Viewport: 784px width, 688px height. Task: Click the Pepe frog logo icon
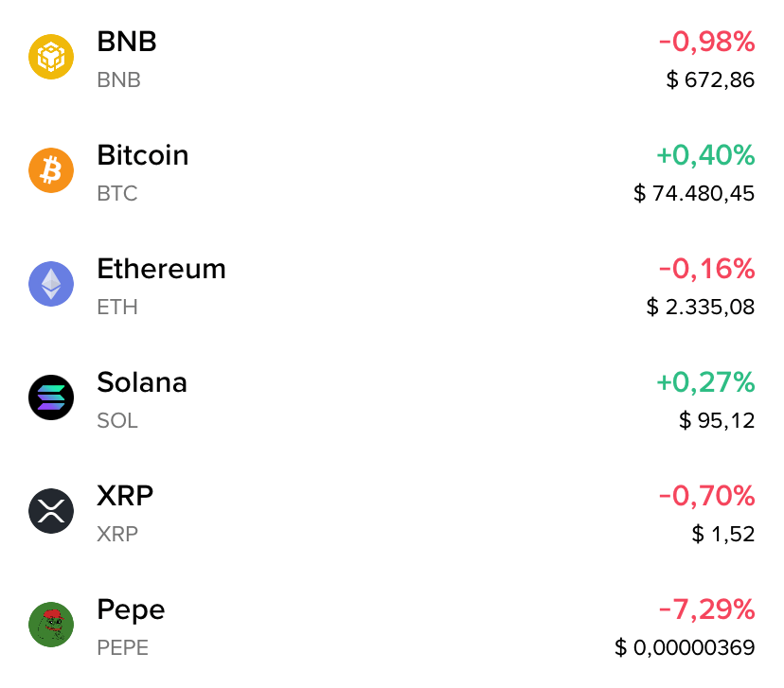pyautogui.click(x=51, y=625)
